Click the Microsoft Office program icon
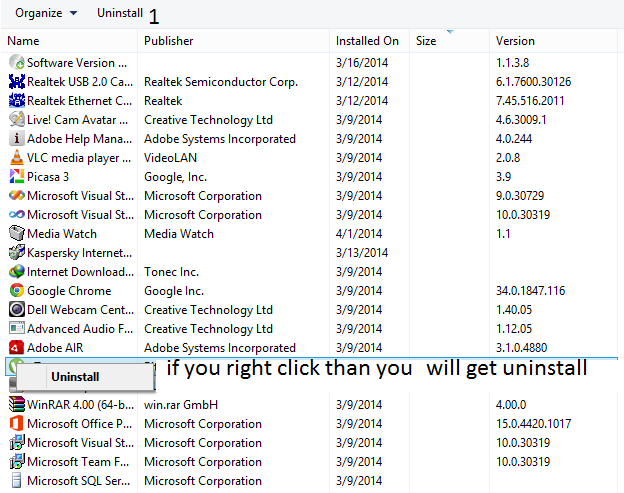This screenshot has width=624, height=493. click(16, 424)
